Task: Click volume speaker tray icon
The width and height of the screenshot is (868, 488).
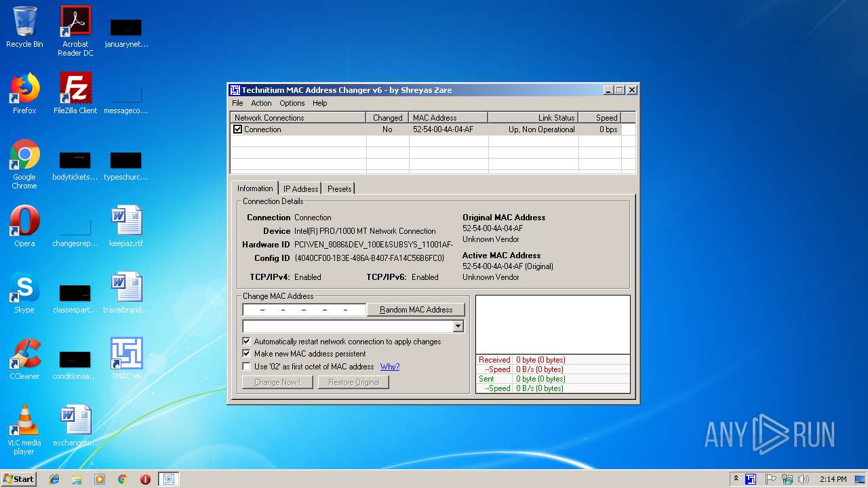Action: [804, 479]
